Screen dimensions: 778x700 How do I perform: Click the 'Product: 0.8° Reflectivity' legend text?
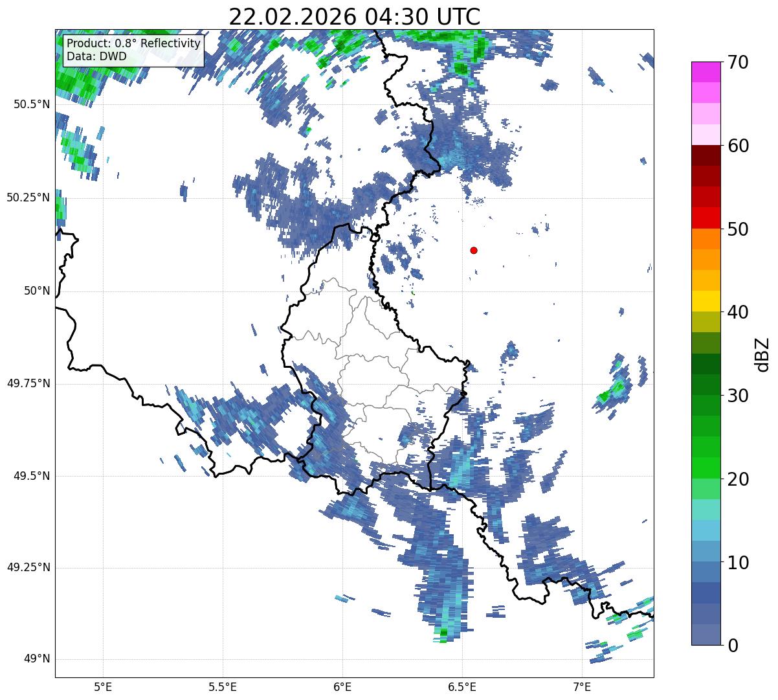pos(134,43)
